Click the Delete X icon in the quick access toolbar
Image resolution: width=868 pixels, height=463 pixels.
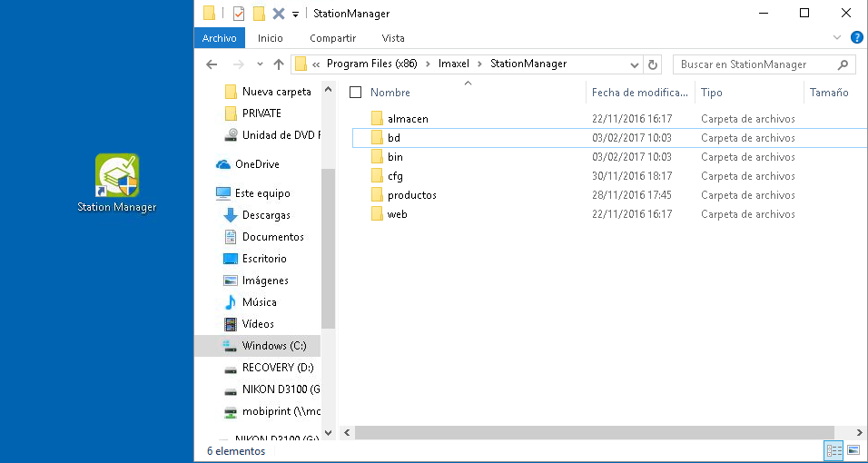[x=279, y=14]
